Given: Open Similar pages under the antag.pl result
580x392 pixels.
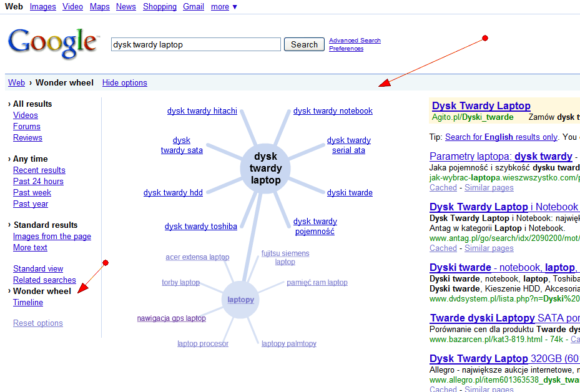Looking at the screenshot, I should [x=489, y=248].
